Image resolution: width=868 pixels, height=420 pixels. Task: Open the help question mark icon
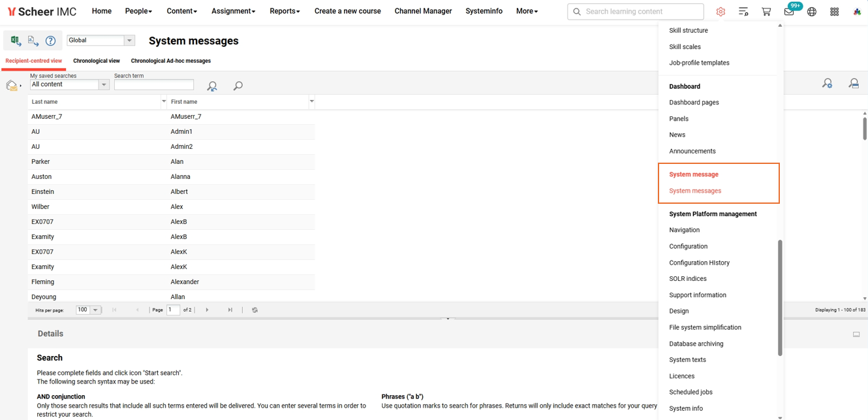point(51,40)
